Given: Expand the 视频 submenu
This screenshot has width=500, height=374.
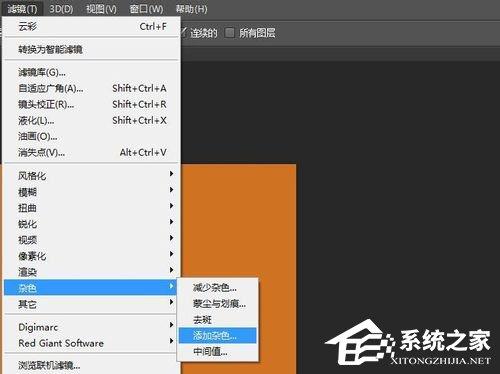Looking at the screenshot, I should tap(91, 239).
